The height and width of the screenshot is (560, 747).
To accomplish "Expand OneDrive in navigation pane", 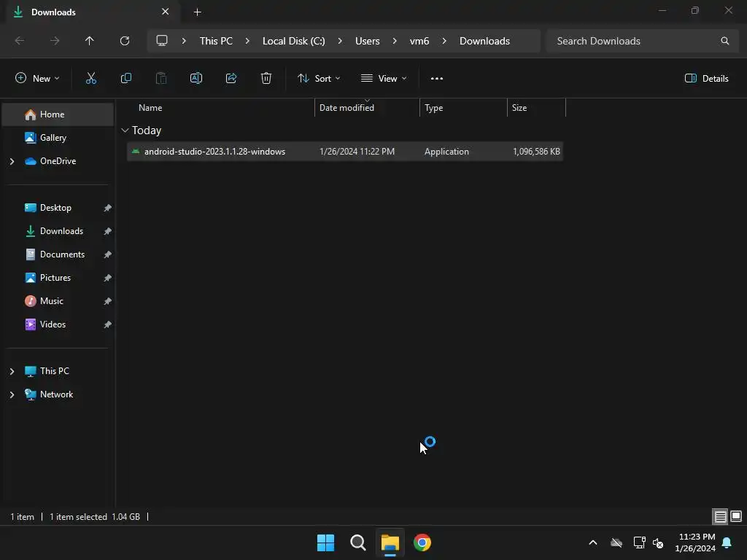I will click(x=12, y=161).
